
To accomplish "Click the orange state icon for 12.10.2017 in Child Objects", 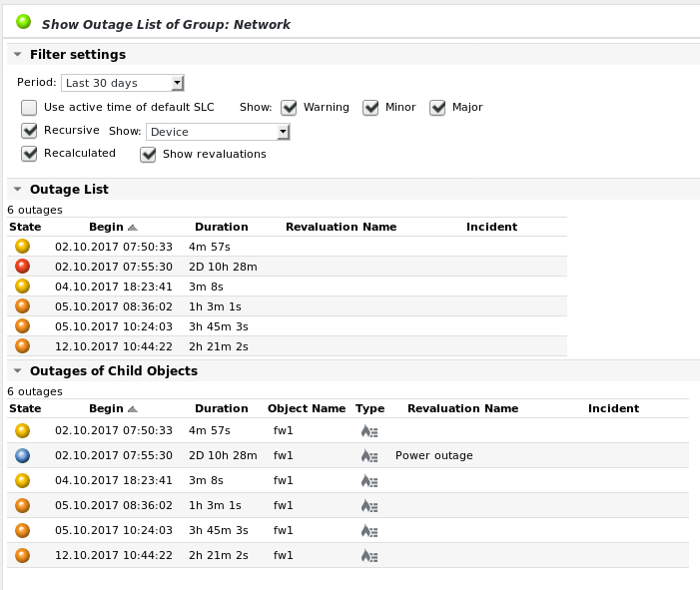I will click(23, 555).
